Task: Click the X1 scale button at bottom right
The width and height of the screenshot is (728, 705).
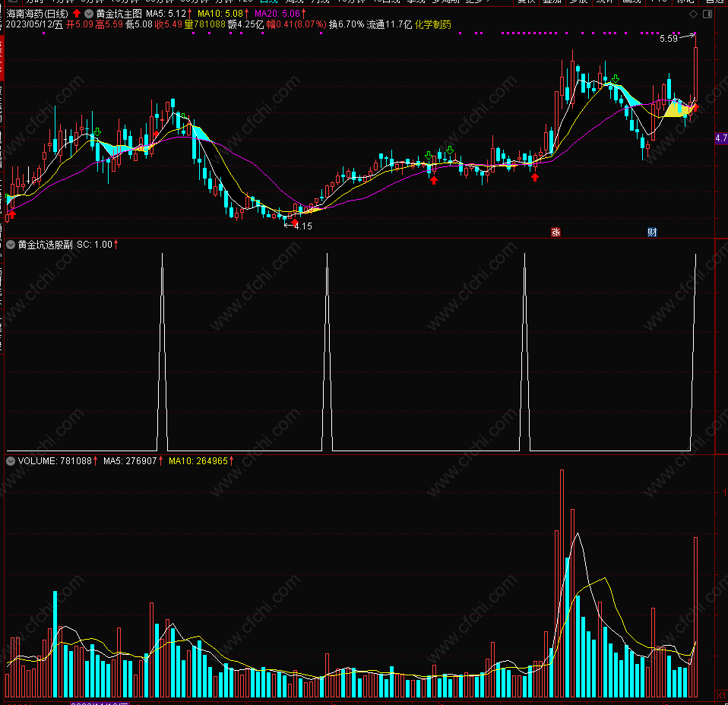Action: click(x=720, y=695)
